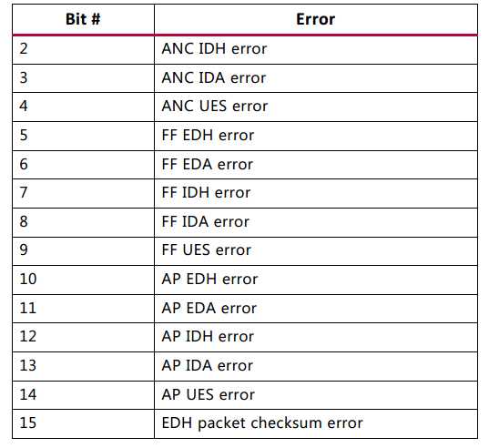
Task: Select bit number 2 cell
Action: click(x=83, y=50)
